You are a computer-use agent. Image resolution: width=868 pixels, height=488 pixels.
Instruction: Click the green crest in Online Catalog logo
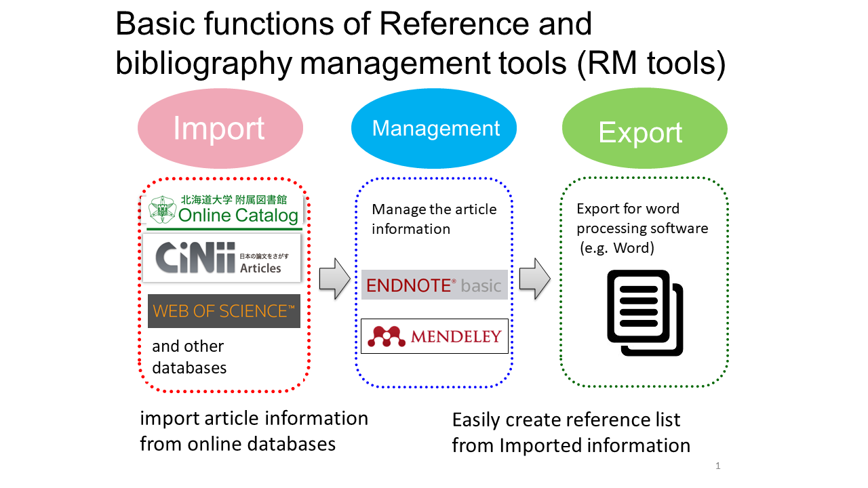pyautogui.click(x=162, y=210)
